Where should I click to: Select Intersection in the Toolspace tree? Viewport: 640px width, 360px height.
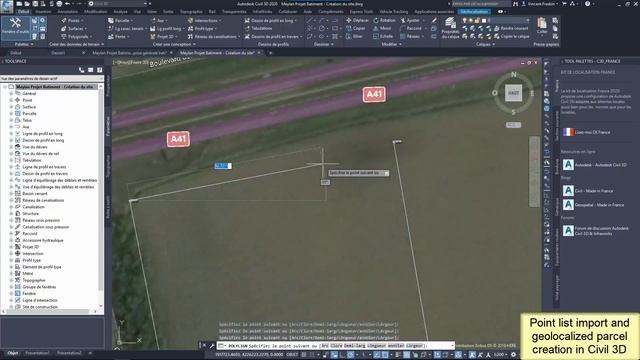click(33, 254)
